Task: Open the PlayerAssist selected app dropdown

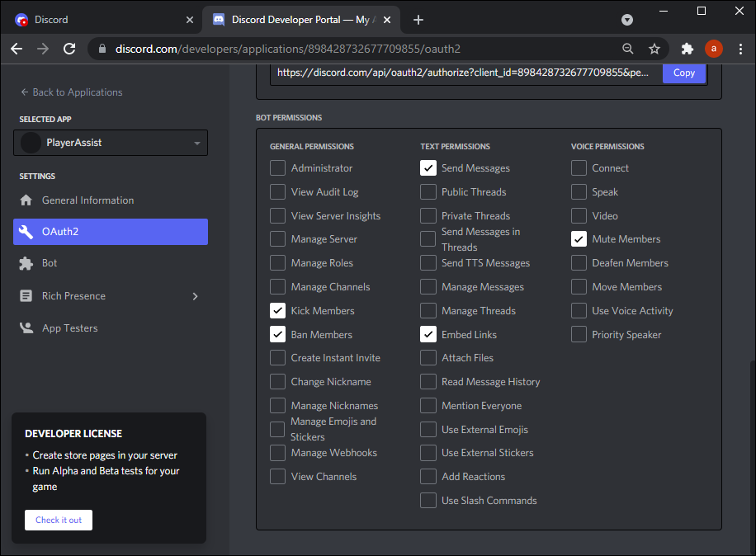Action: pyautogui.click(x=110, y=143)
